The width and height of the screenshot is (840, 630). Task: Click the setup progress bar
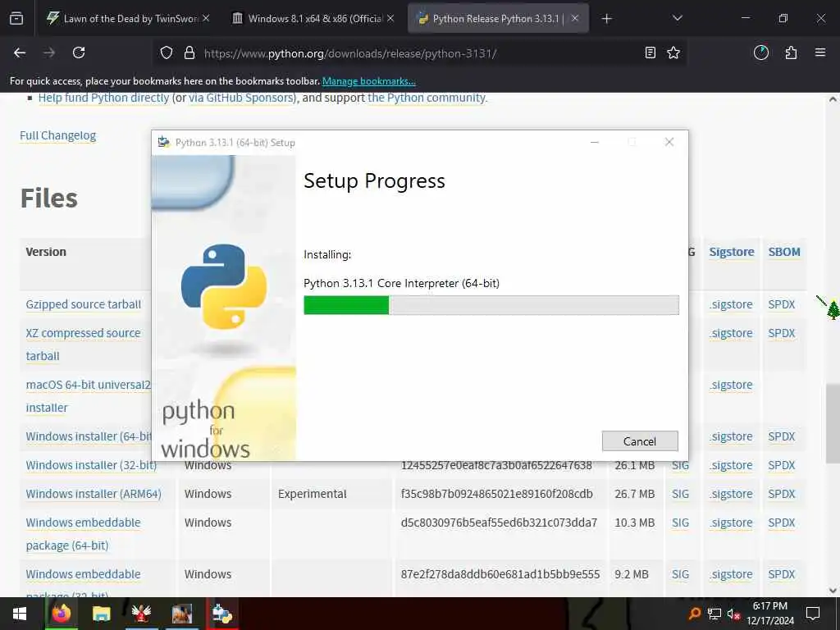coord(491,305)
